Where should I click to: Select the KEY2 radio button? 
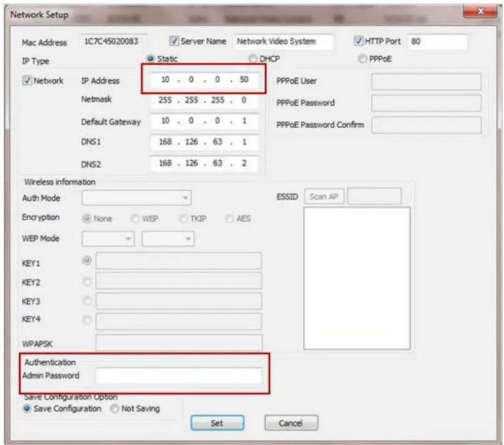87,282
